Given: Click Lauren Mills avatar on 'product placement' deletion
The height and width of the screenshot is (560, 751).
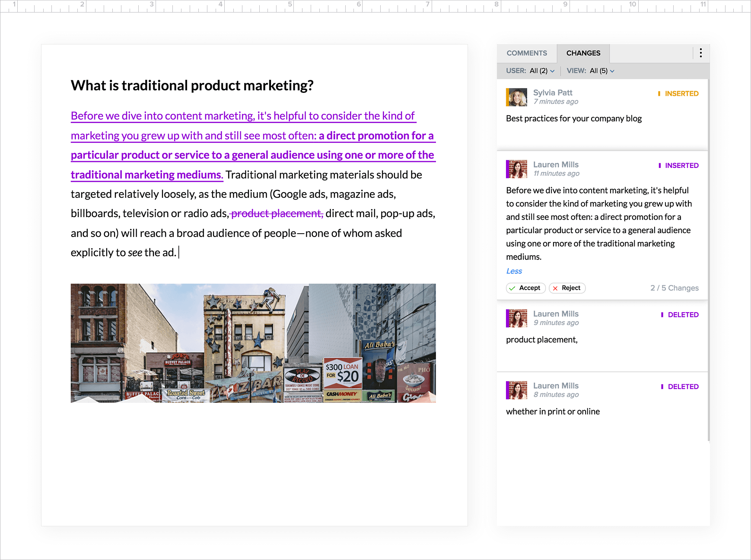Looking at the screenshot, I should [517, 319].
